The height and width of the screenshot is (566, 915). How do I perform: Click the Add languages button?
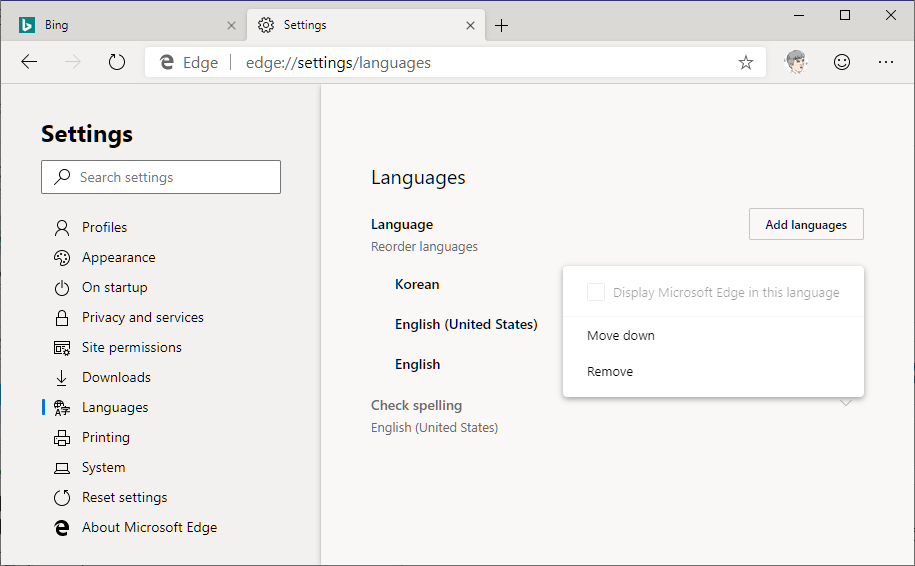806,225
